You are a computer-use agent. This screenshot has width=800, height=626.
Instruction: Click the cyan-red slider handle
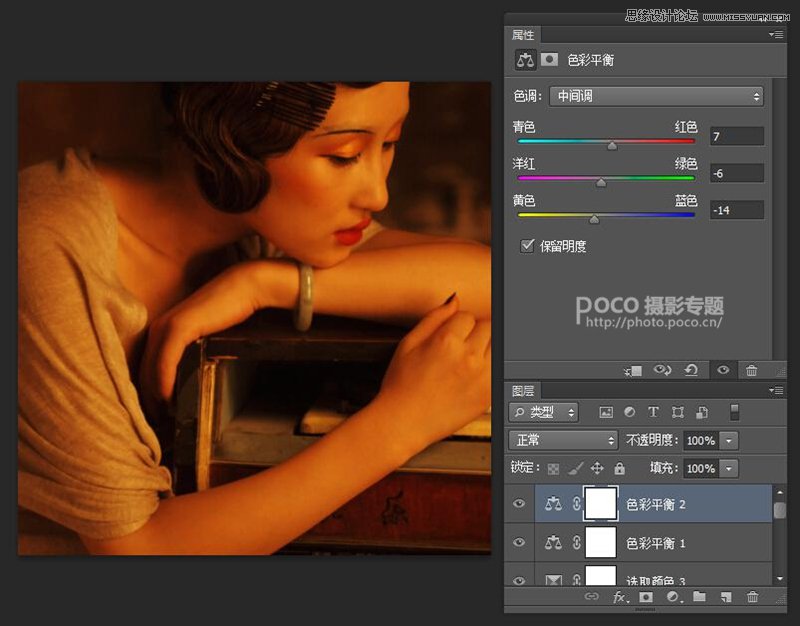[612, 146]
